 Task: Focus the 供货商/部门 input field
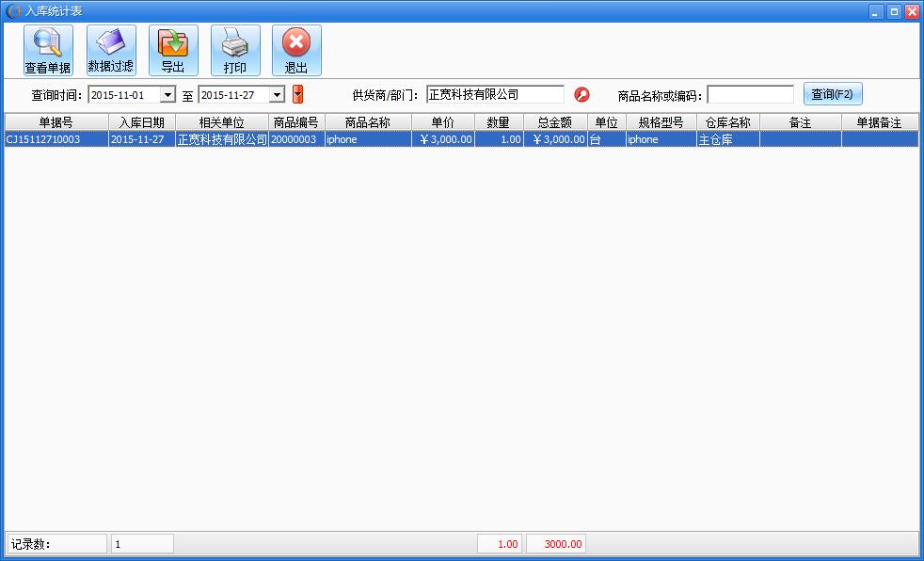pyautogui.click(x=495, y=94)
